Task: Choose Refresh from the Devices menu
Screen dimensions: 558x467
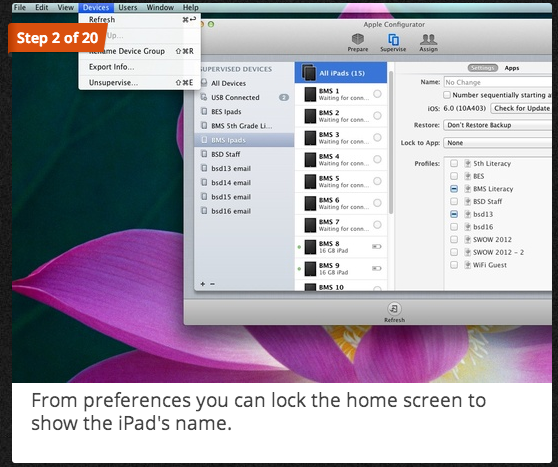Action: [x=140, y=20]
